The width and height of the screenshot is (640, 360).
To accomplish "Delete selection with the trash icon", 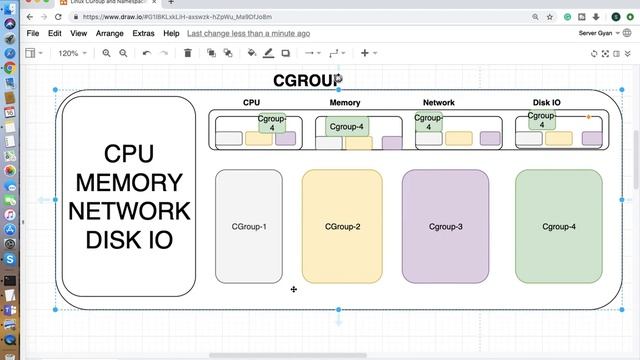I will (188, 53).
